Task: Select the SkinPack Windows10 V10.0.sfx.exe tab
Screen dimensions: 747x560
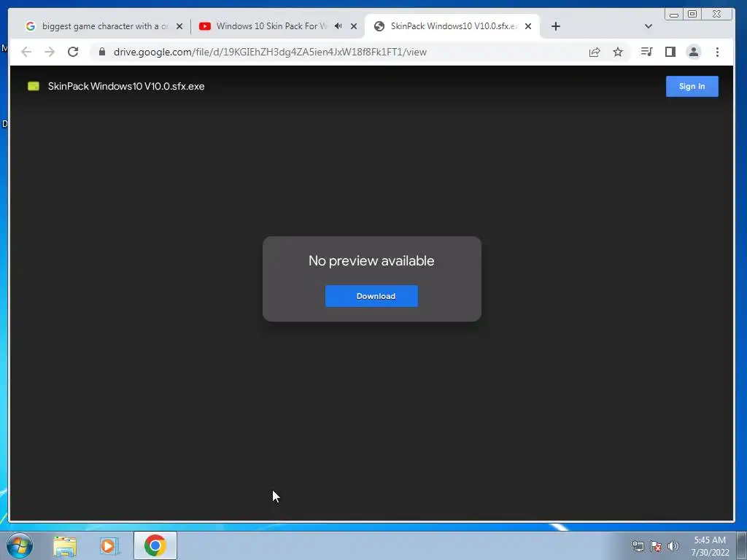Action: click(x=454, y=26)
